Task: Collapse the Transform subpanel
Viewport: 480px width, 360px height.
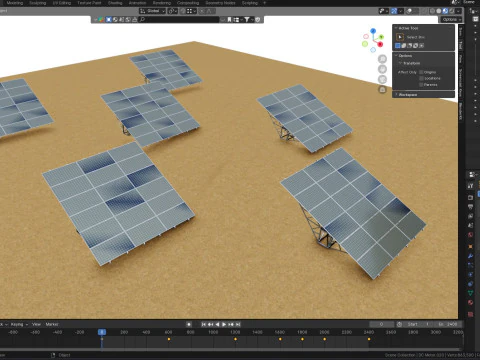Action: [400, 63]
